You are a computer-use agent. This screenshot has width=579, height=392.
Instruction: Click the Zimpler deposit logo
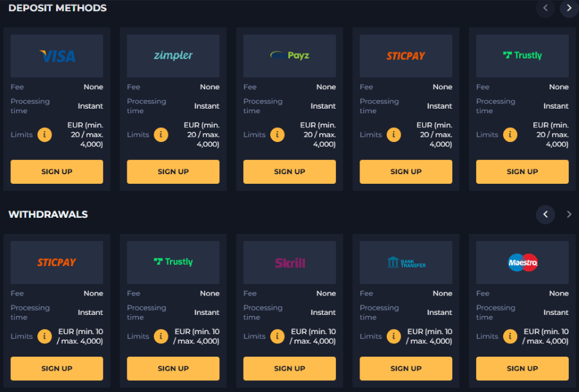(173, 56)
